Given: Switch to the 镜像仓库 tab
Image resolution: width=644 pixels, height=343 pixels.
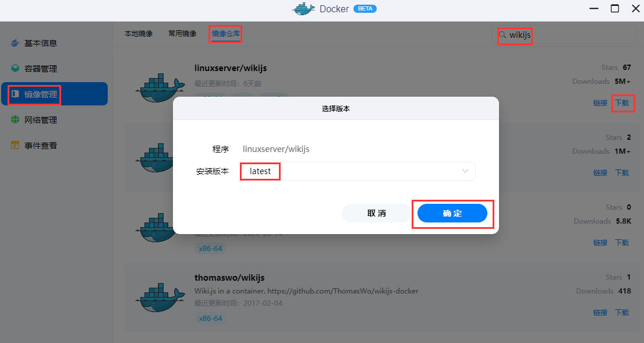Looking at the screenshot, I should click(x=225, y=34).
